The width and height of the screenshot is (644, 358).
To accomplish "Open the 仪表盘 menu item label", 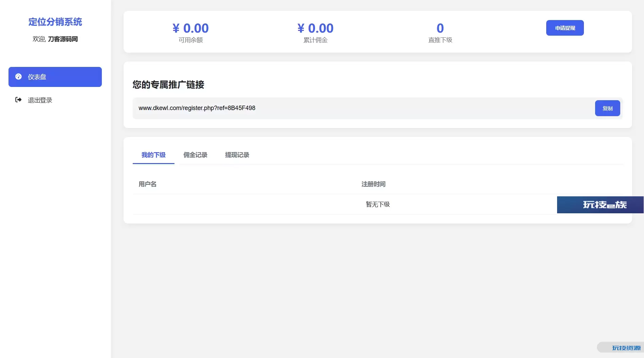I will (x=37, y=77).
